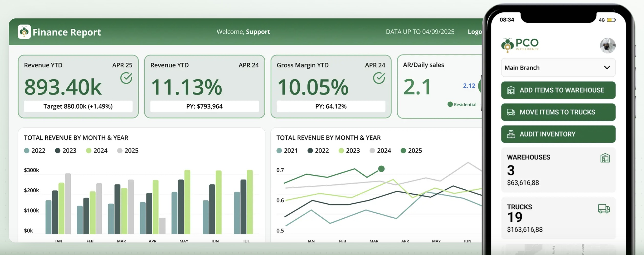This screenshot has height=255, width=644.
Task: Click the chevron arrow beside Main Branch
Action: click(x=607, y=68)
